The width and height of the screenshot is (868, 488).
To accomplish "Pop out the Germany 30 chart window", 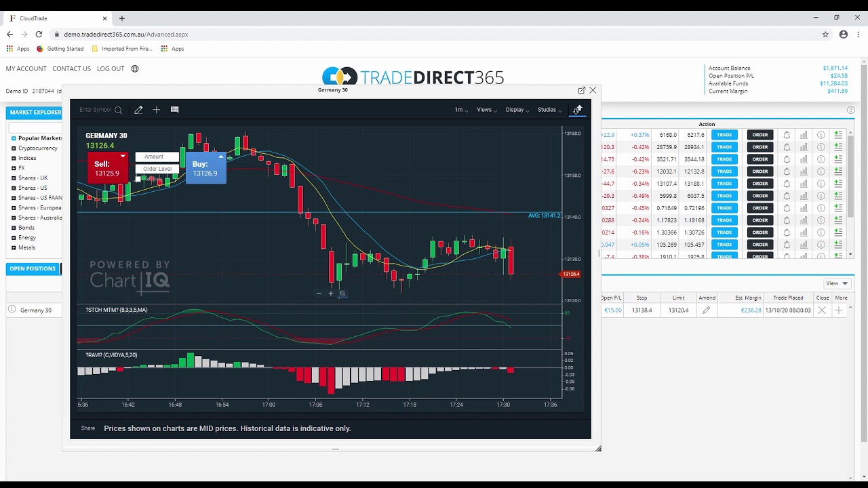I will (582, 90).
